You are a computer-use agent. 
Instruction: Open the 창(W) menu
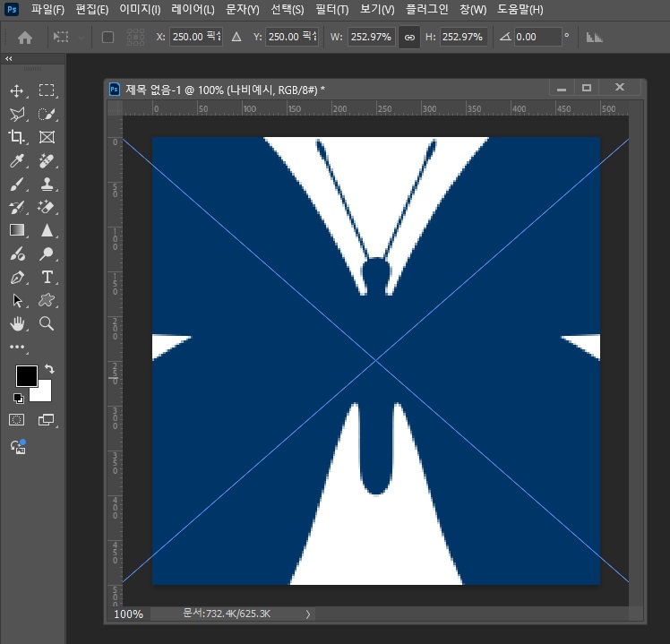point(473,9)
